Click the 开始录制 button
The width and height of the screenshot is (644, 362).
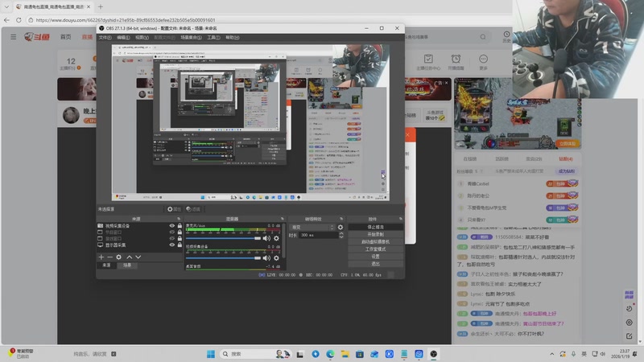(x=375, y=234)
